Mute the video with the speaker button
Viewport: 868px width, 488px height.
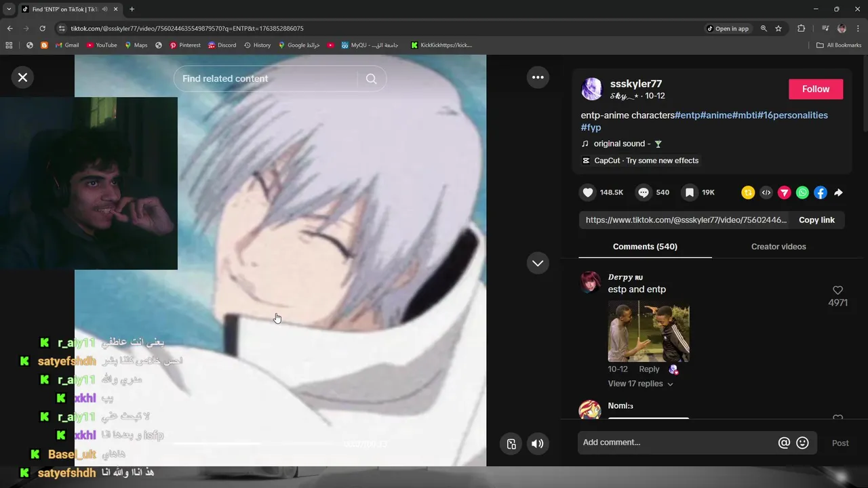pos(537,444)
